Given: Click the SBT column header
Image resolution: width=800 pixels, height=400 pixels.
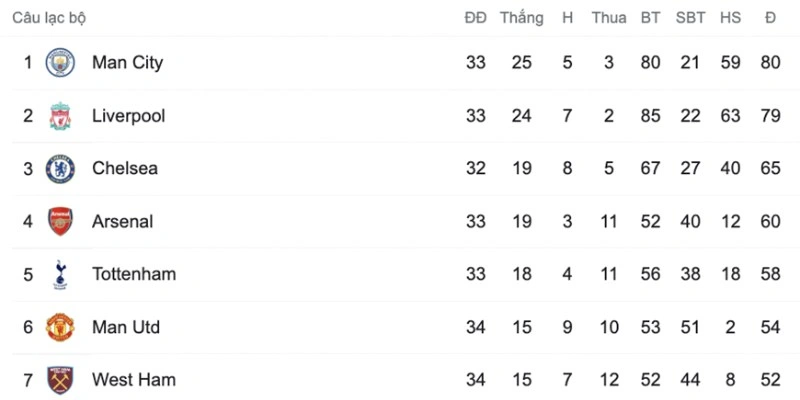Looking at the screenshot, I should (690, 18).
